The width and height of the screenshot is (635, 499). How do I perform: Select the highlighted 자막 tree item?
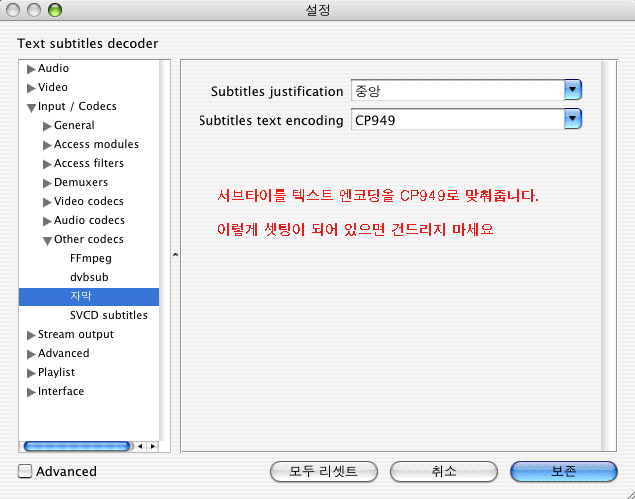pos(80,296)
